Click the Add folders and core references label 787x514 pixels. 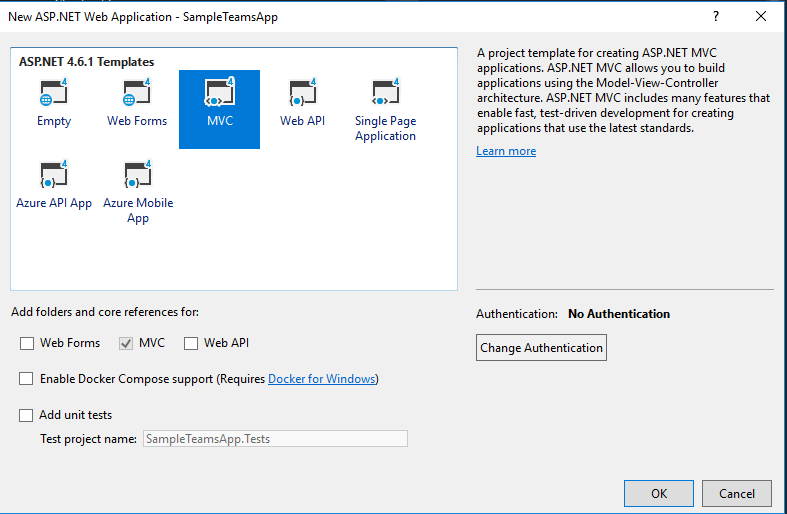[x=105, y=312]
